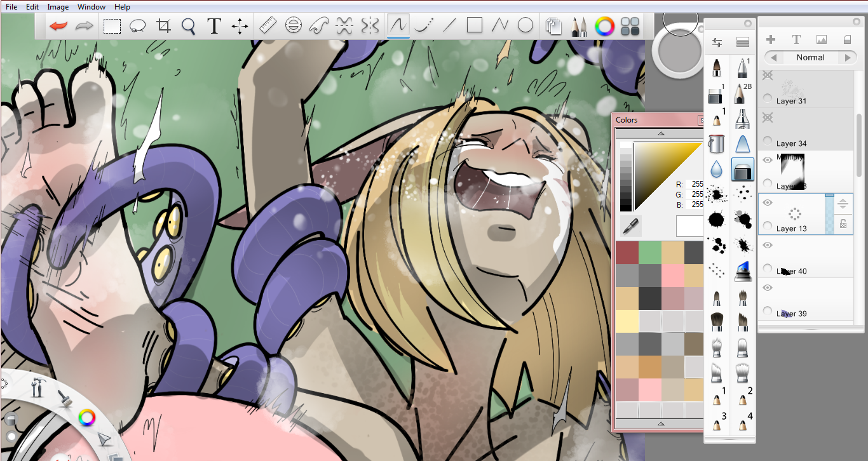The width and height of the screenshot is (868, 461).
Task: Clear layer with the eraser icon
Action: [x=846, y=39]
